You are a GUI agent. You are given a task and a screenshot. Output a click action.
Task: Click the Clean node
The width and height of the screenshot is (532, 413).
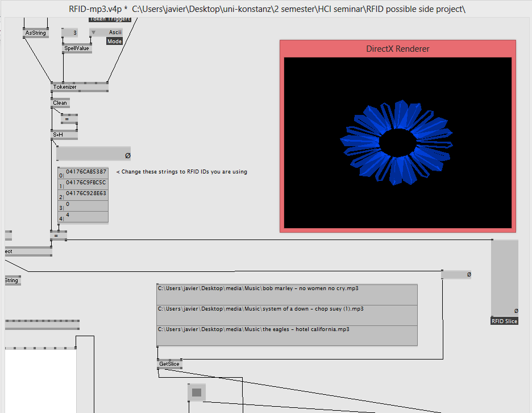click(60, 103)
